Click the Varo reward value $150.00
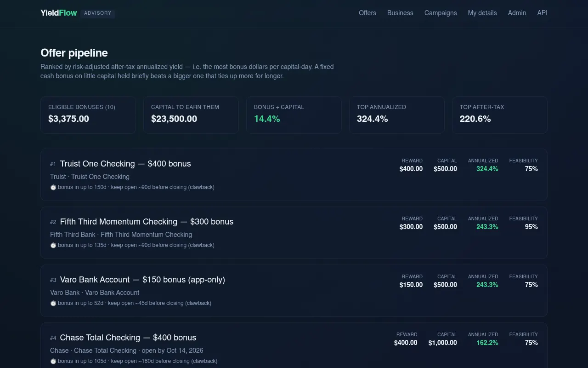 tap(411, 285)
